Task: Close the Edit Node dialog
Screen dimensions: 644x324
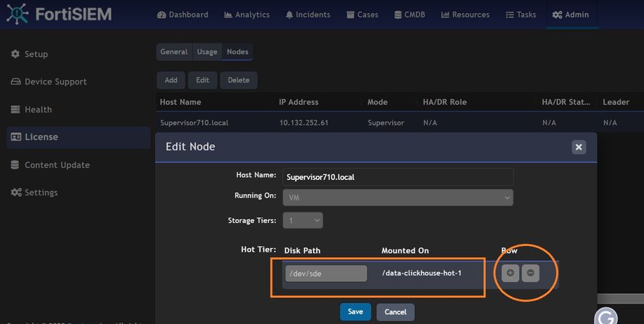Action: click(x=579, y=147)
